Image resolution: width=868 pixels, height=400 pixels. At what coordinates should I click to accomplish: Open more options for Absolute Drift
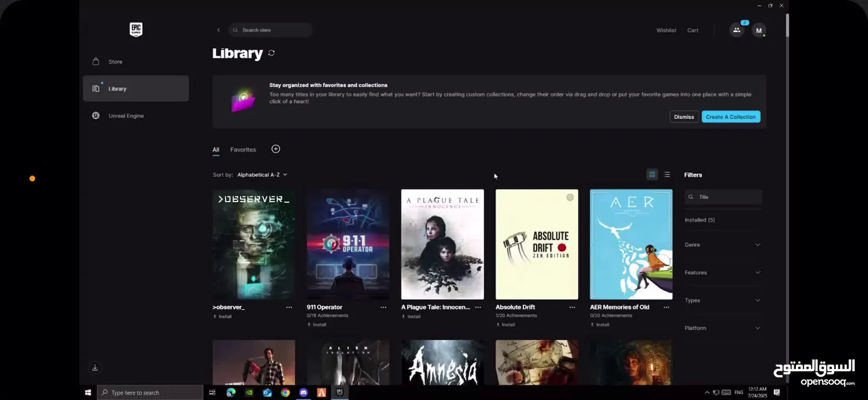pyautogui.click(x=572, y=307)
